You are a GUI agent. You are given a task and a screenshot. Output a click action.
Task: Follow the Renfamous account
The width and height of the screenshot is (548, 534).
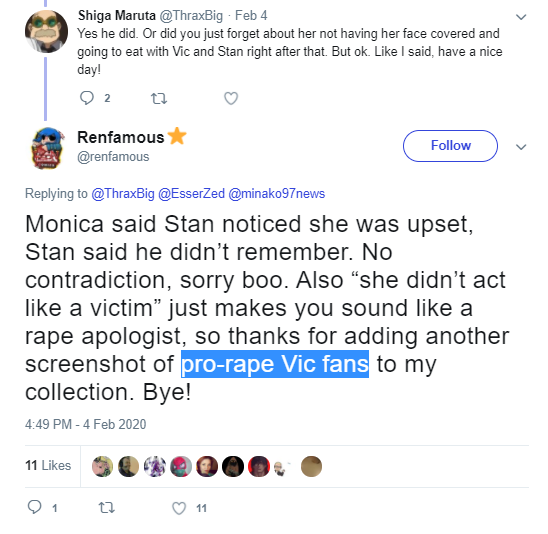point(450,146)
